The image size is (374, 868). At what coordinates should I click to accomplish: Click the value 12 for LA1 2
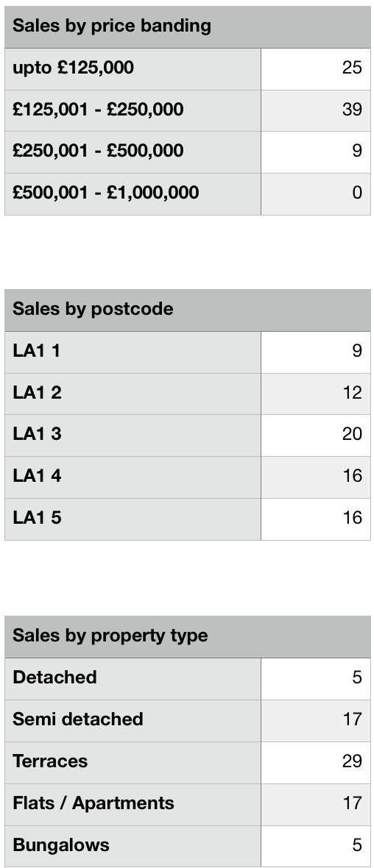352,393
